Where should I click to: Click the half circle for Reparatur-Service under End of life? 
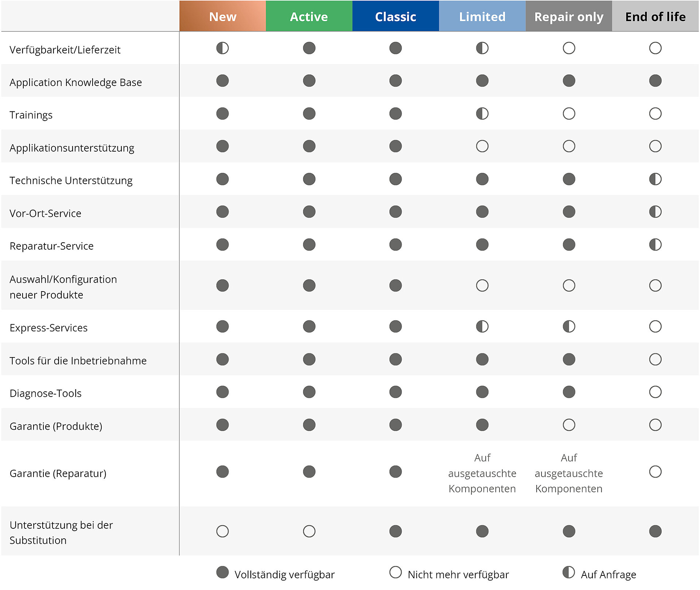(x=655, y=245)
